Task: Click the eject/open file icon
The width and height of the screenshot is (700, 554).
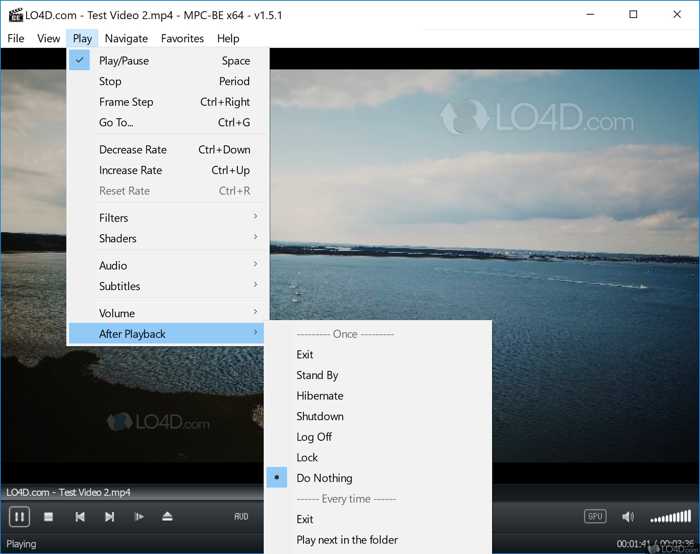Action: [x=167, y=517]
